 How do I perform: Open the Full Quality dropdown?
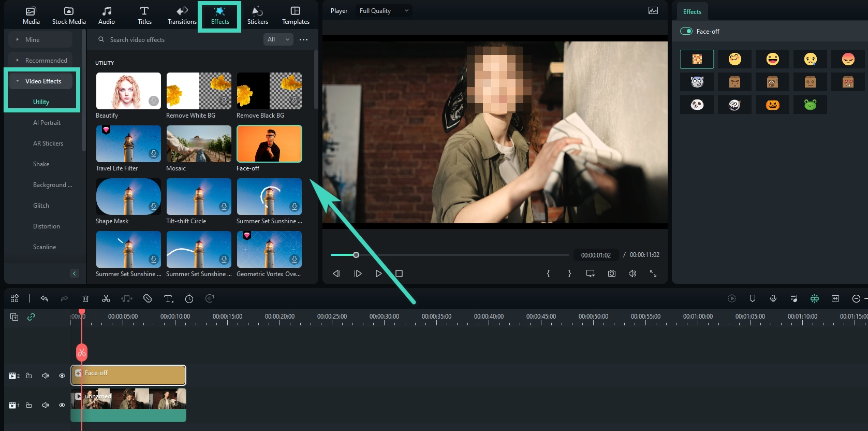pos(384,11)
